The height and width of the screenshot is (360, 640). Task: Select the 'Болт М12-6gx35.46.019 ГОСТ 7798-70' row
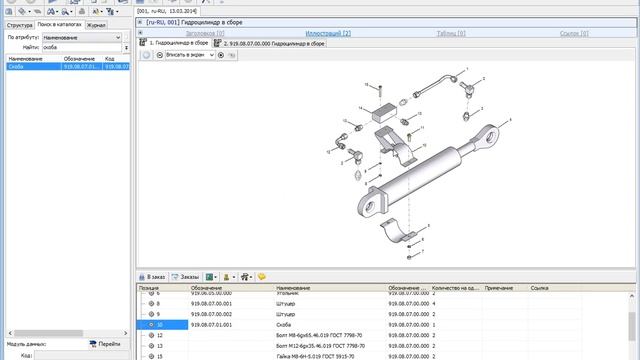(359, 346)
